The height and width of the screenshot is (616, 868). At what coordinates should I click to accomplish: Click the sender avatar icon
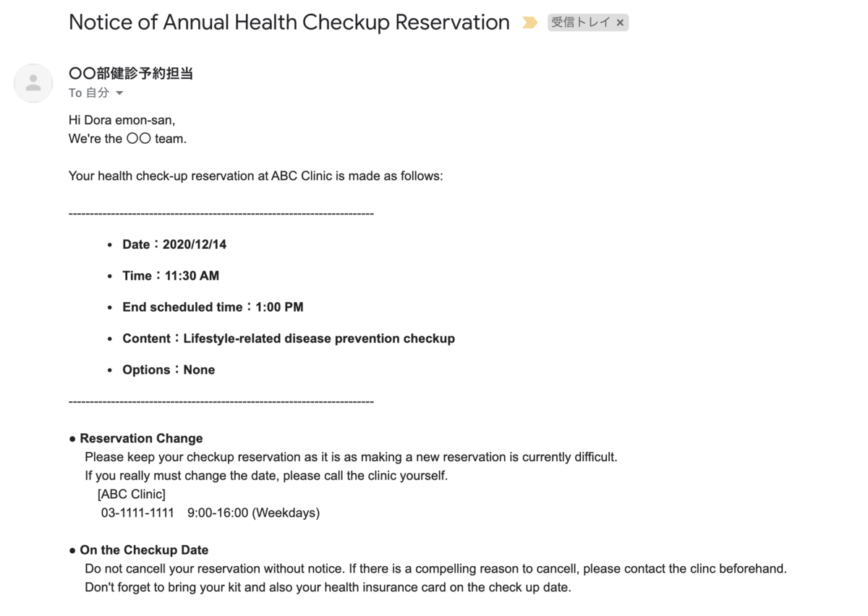click(x=33, y=83)
